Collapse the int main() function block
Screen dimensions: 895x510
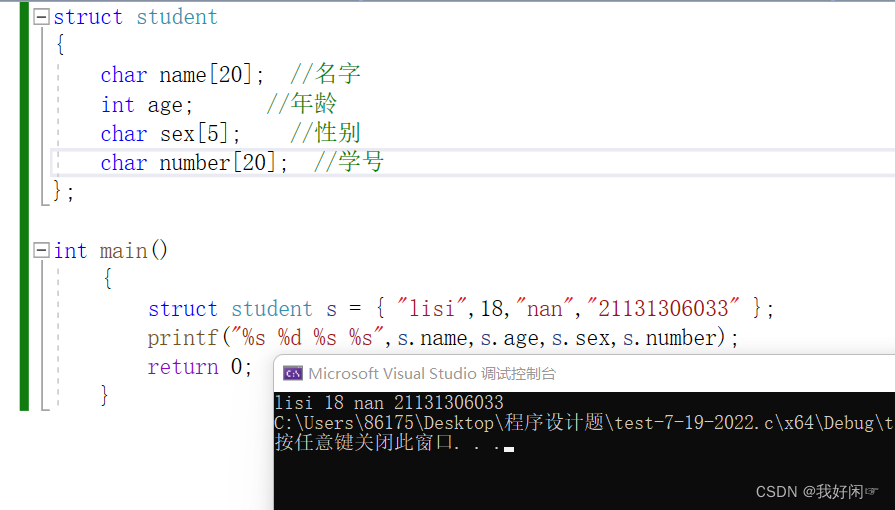41,250
